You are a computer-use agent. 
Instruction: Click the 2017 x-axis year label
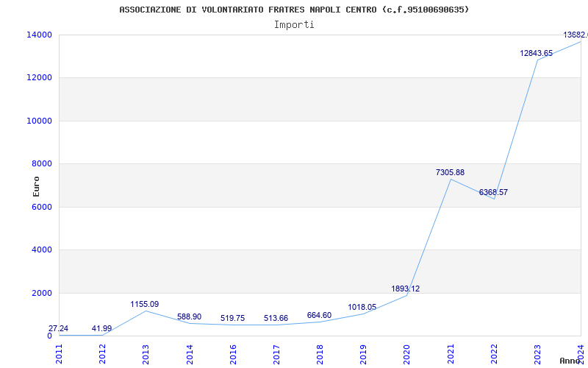pyautogui.click(x=277, y=354)
